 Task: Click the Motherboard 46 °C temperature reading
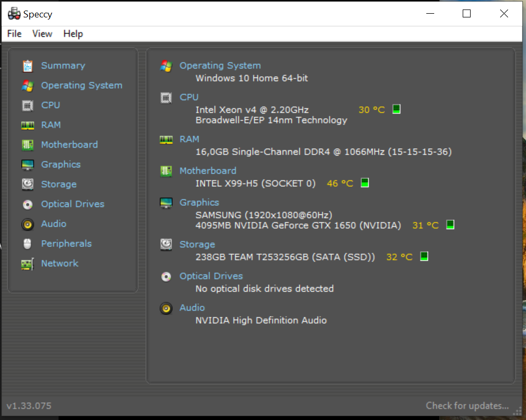pyautogui.click(x=340, y=184)
